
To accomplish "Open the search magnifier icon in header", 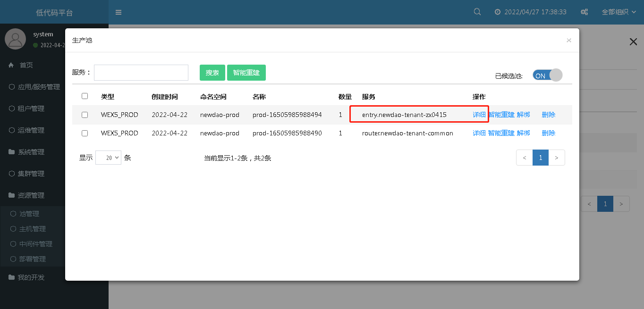I will (x=477, y=12).
